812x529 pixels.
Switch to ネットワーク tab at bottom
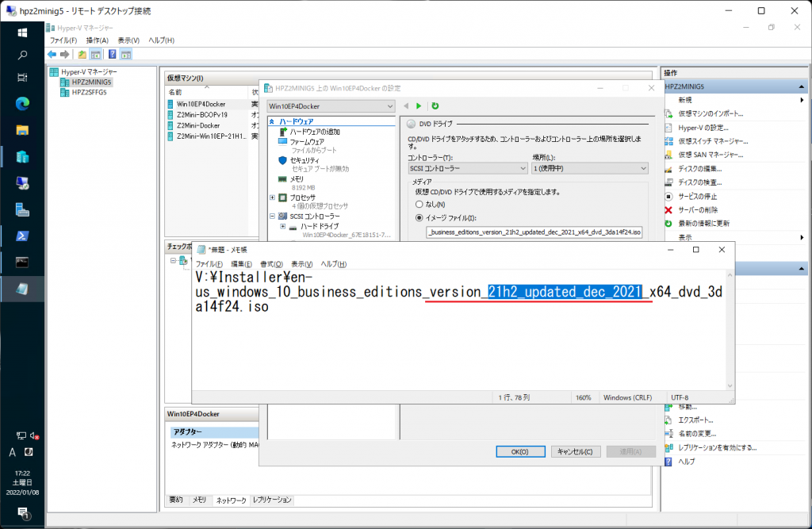tap(231, 500)
